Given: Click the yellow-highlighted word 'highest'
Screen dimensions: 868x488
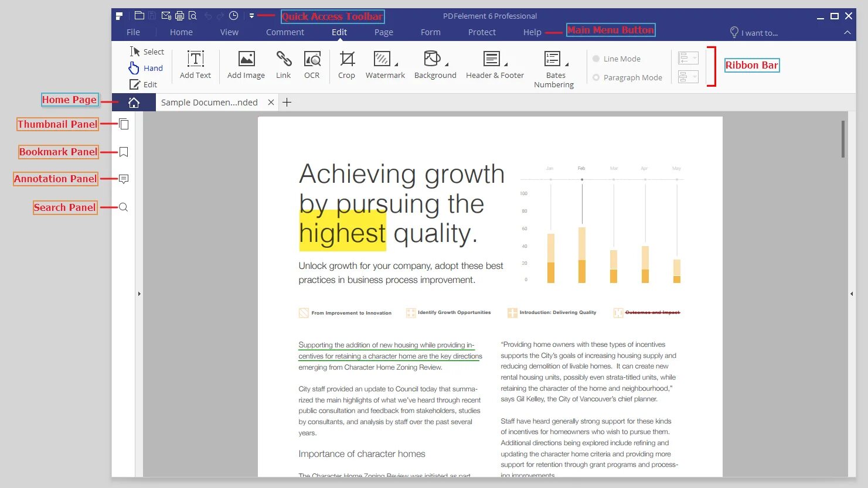Looking at the screenshot, I should tap(342, 233).
